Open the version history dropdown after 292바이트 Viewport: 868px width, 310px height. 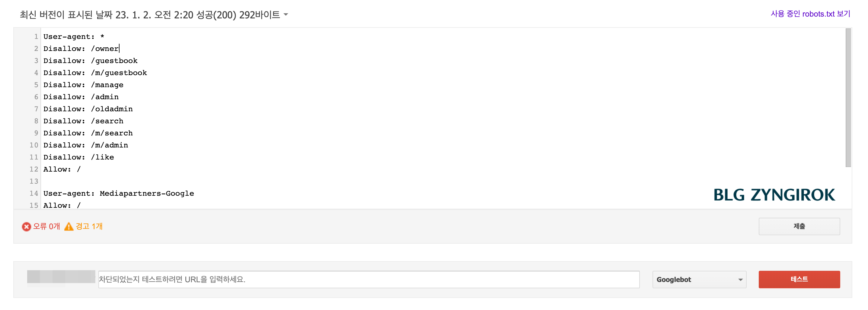click(x=286, y=15)
